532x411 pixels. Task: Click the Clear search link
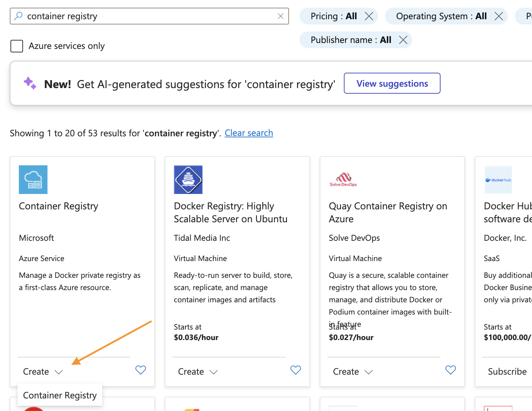tap(249, 133)
